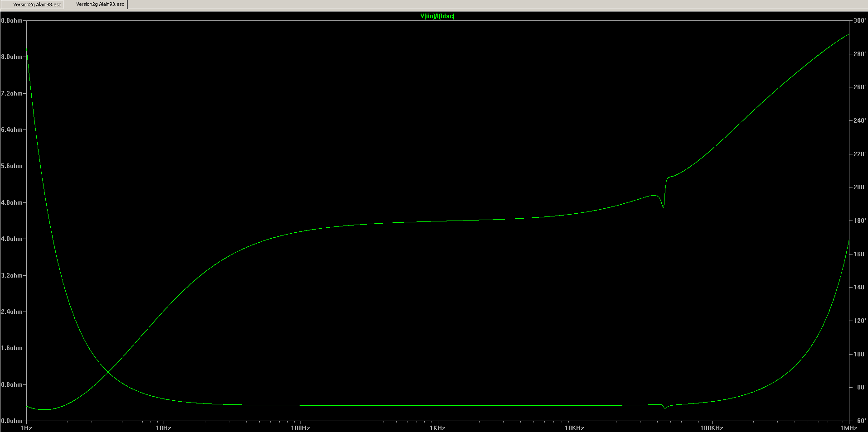Click the V(iin)/I(Idac) trace label
The width and height of the screenshot is (868, 432).
click(437, 16)
